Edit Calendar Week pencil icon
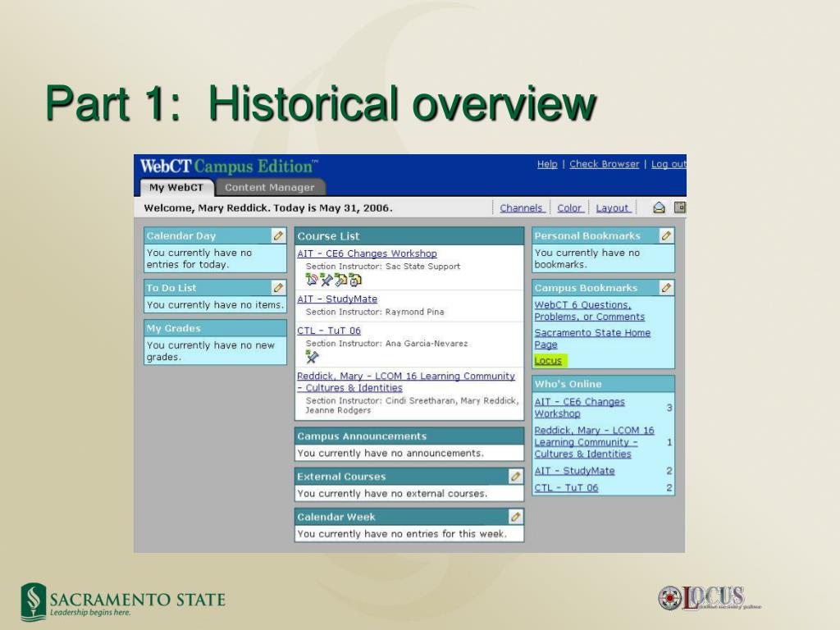 click(515, 517)
